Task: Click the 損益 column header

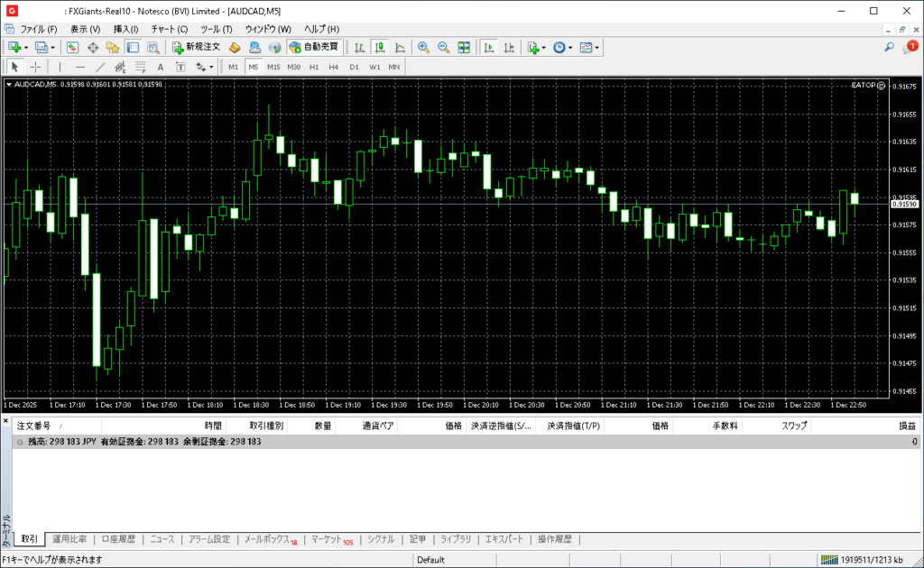Action: point(906,426)
